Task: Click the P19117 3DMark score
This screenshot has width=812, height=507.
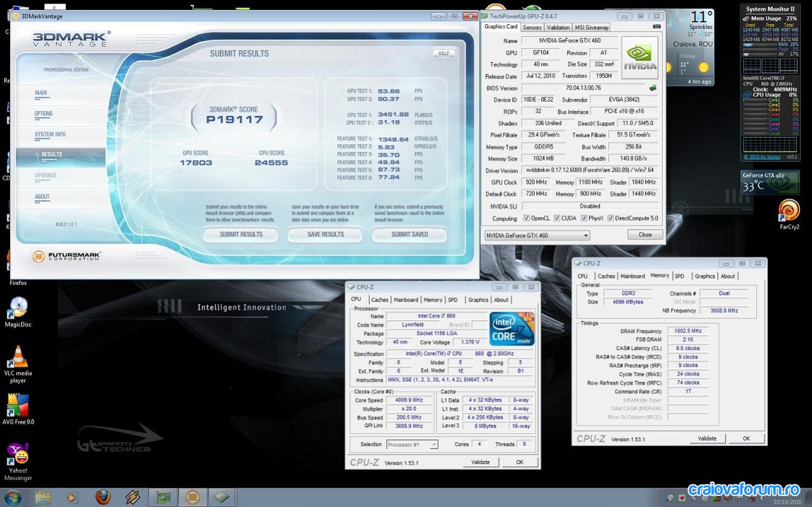Action: 235,120
